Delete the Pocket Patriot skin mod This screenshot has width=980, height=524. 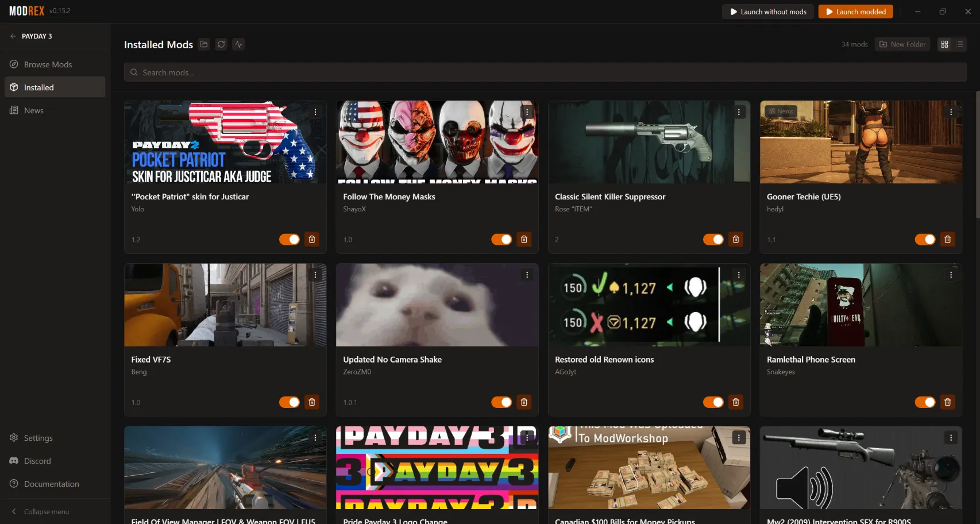pyautogui.click(x=312, y=239)
